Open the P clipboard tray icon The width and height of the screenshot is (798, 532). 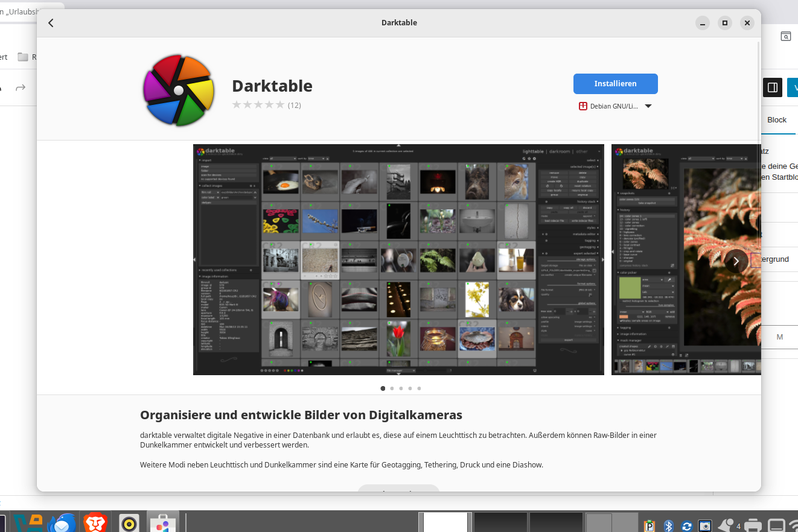[x=650, y=525]
